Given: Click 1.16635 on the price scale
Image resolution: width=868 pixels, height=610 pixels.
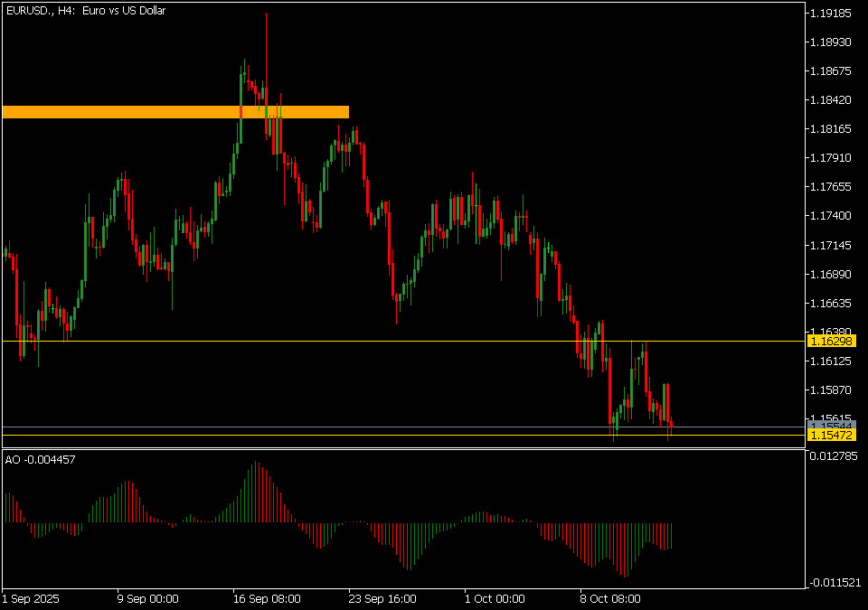Looking at the screenshot, I should pos(831,303).
